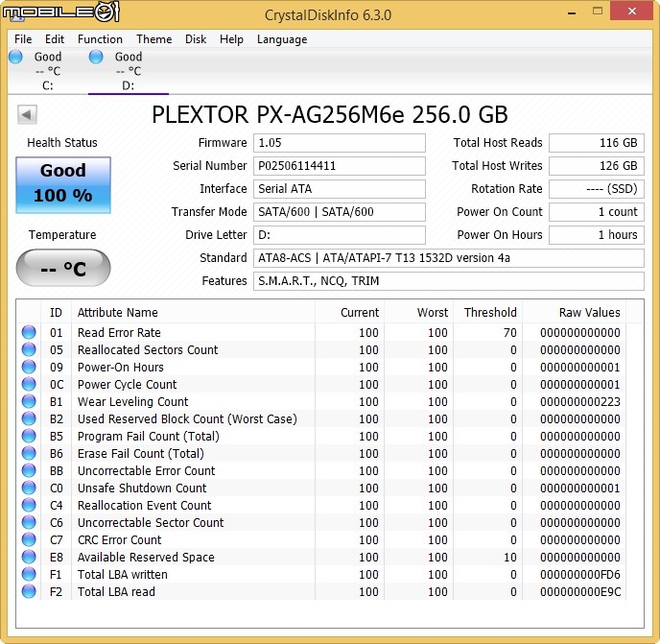Open the Edit menu
The width and height of the screenshot is (660, 644).
coord(55,39)
